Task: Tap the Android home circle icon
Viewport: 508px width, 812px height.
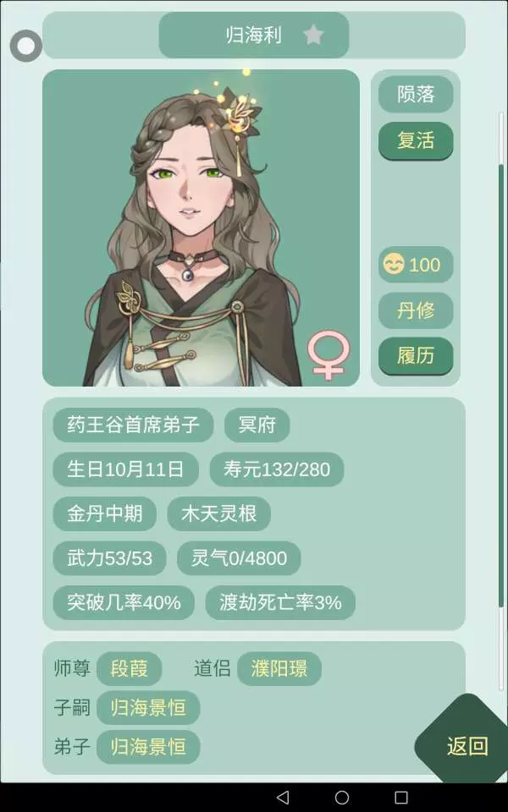Action: coord(342,797)
